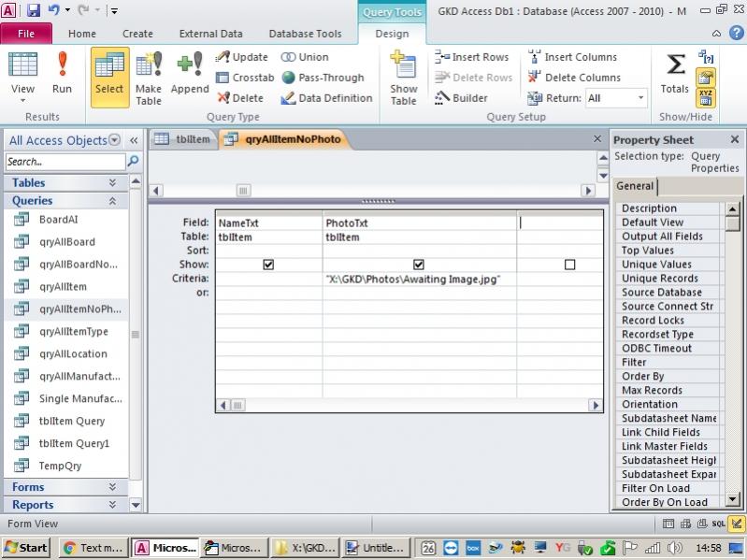Image resolution: width=747 pixels, height=560 pixels.
Task: Toggle the Property Sheet ribbon icon
Action: pos(706,78)
